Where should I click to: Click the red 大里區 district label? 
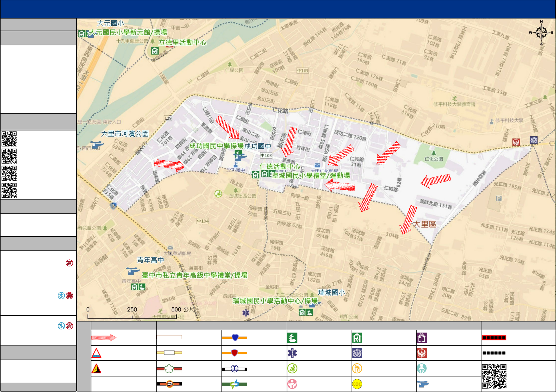pos(424,224)
